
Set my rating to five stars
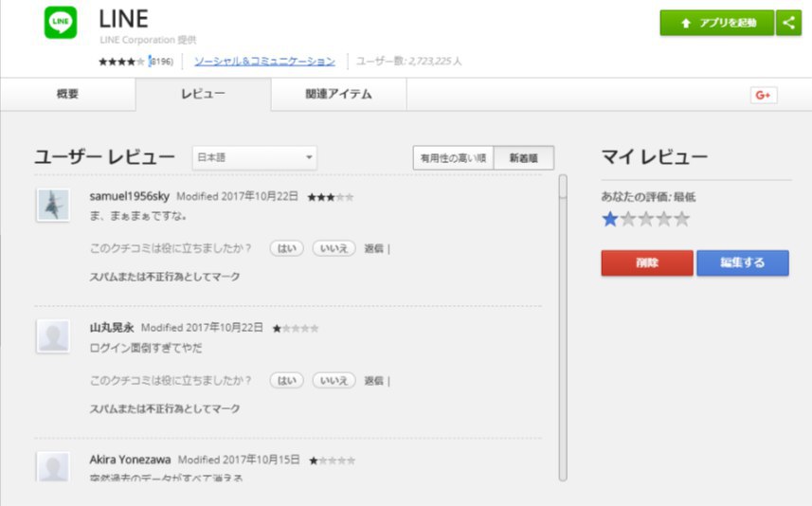[x=681, y=220]
